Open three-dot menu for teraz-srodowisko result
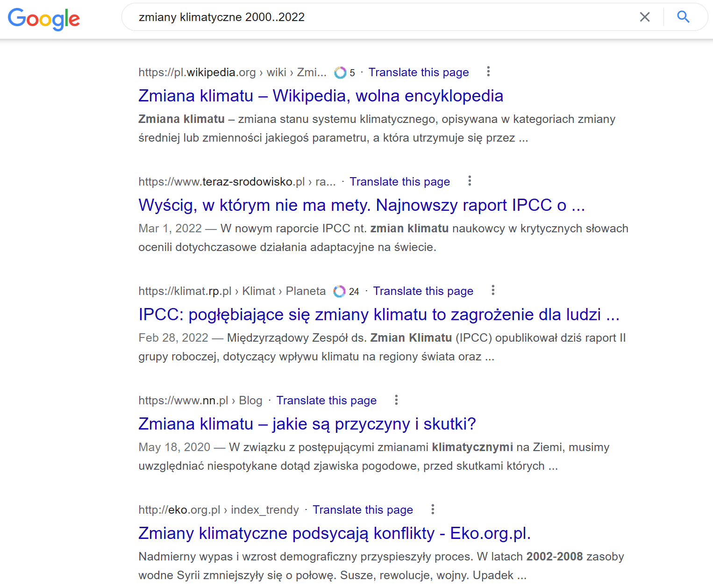 coord(470,181)
